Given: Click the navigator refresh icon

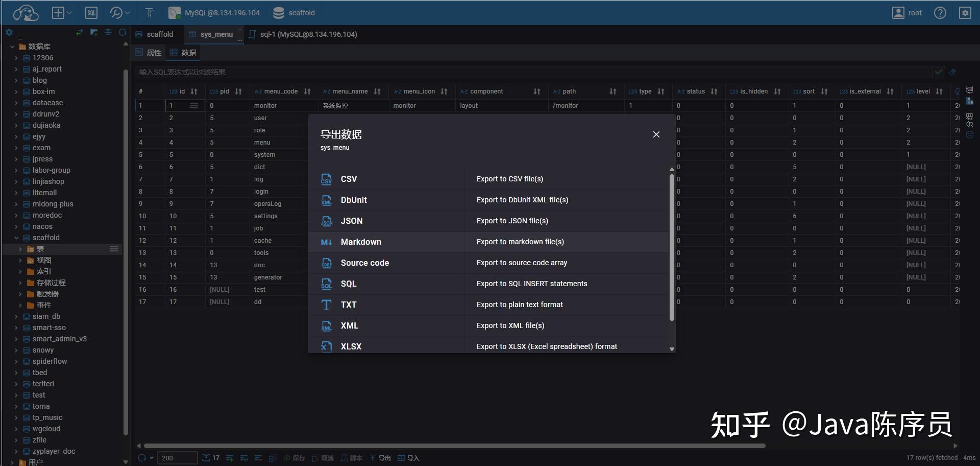Looking at the screenshot, I should coord(122,32).
